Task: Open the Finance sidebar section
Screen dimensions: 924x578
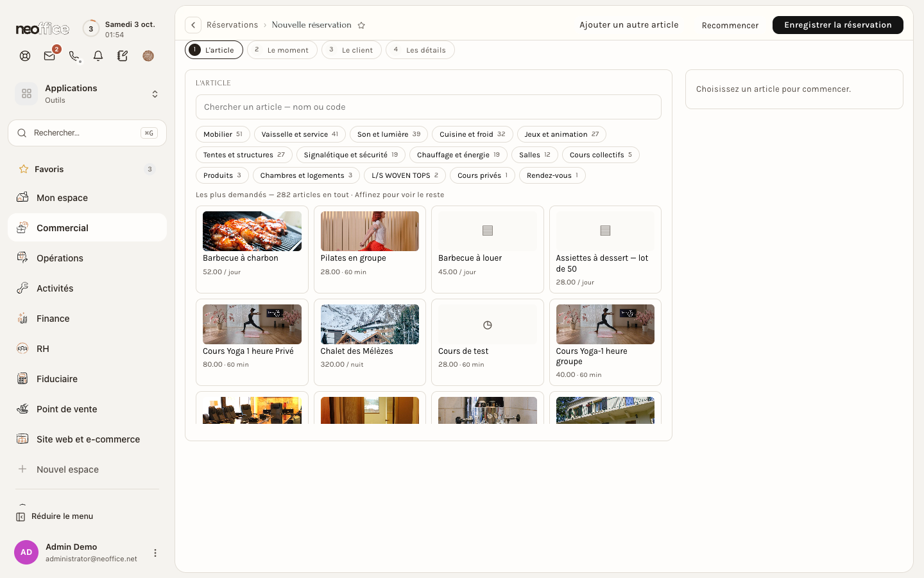Action: 87,319
